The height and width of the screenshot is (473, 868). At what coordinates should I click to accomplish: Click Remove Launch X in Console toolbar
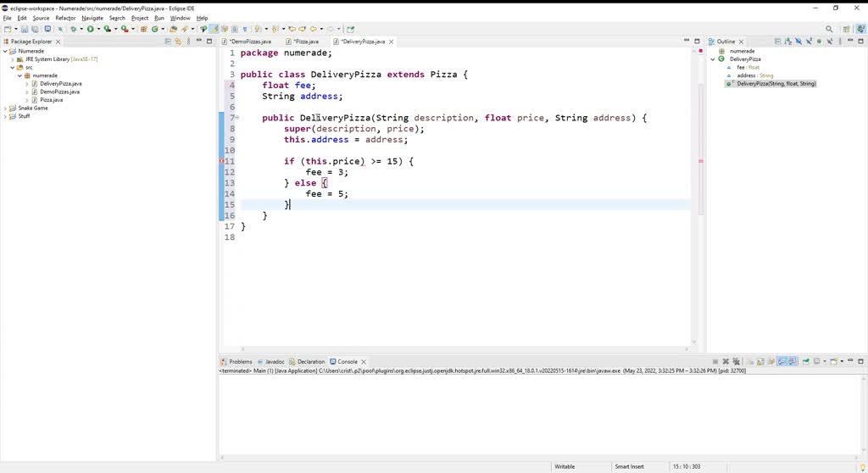[726, 361]
